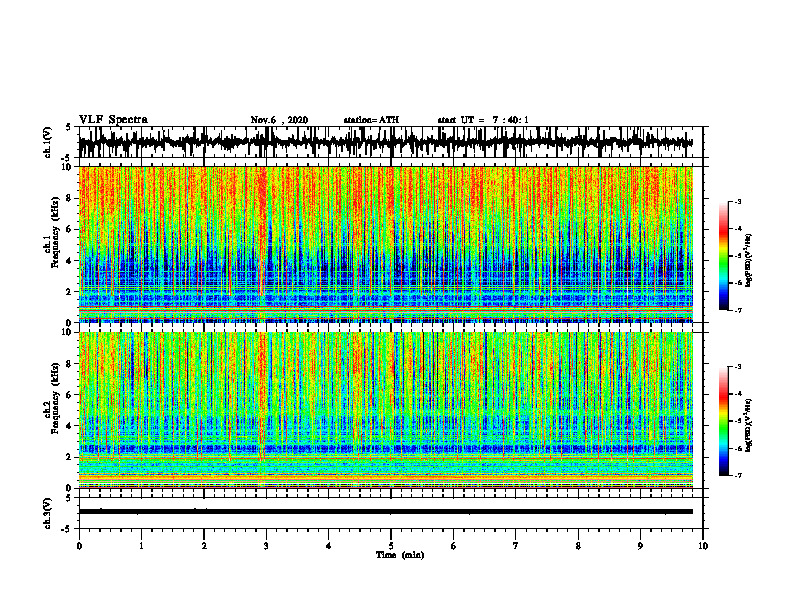Click the time axis tick label '10'
The width and height of the screenshot is (792, 612).
703,546
